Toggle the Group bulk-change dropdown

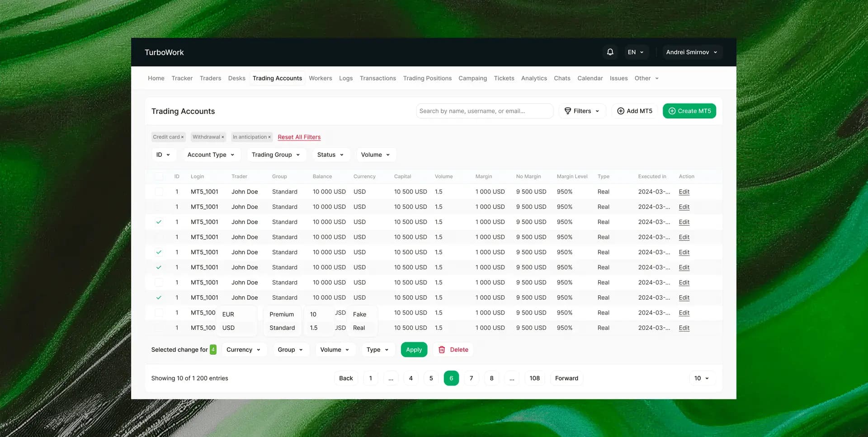pos(291,350)
